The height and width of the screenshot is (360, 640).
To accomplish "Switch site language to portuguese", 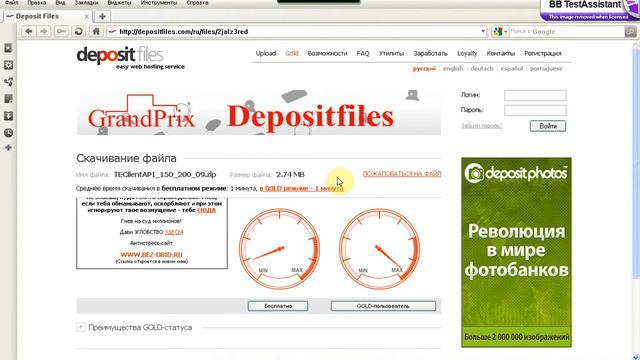I will [x=546, y=69].
